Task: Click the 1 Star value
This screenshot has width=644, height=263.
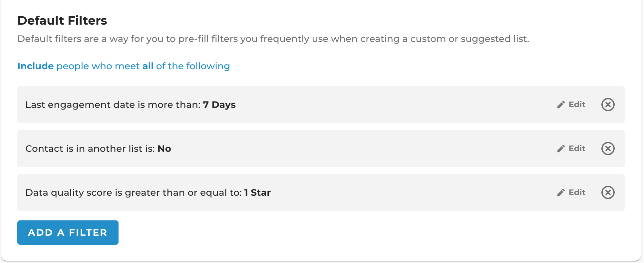Action: click(x=257, y=192)
